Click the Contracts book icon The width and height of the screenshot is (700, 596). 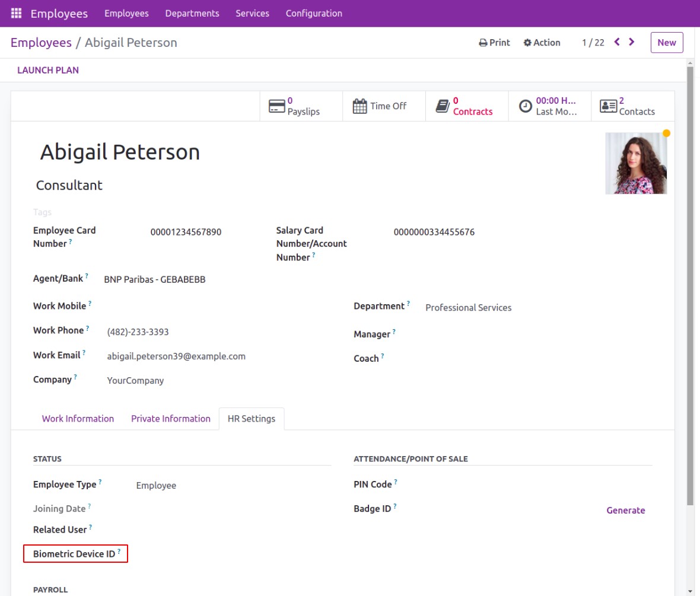(443, 106)
